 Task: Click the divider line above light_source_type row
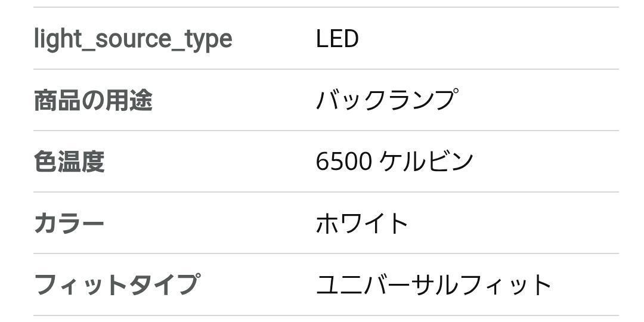326,7
